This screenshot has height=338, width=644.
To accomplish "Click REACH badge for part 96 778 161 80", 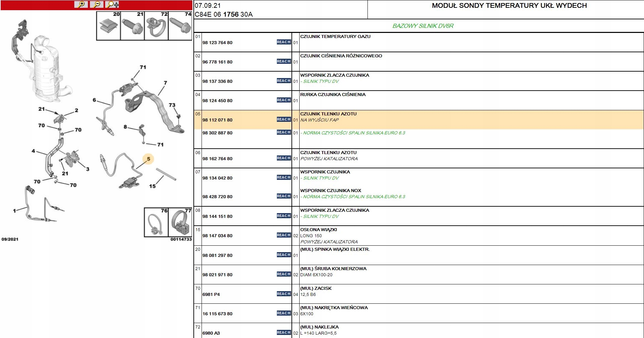I will [x=284, y=61].
